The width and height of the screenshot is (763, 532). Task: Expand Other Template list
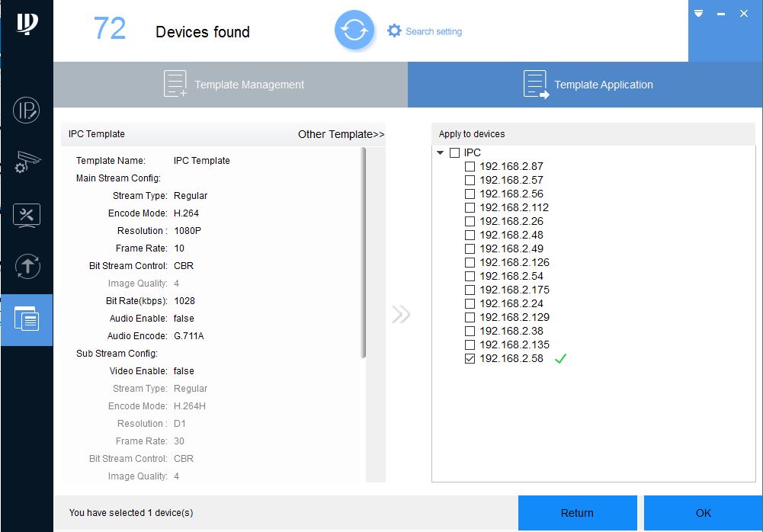(341, 134)
